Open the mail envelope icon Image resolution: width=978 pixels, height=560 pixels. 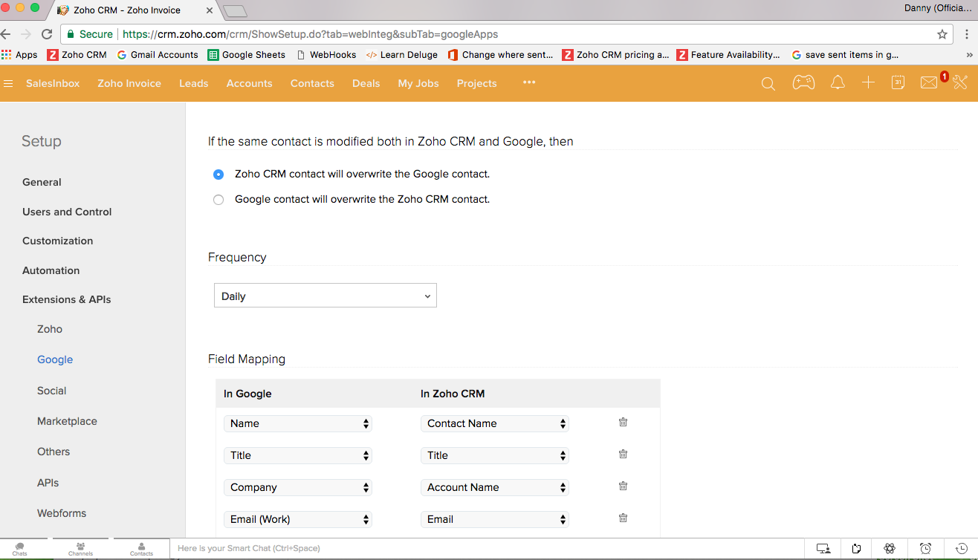pos(929,83)
